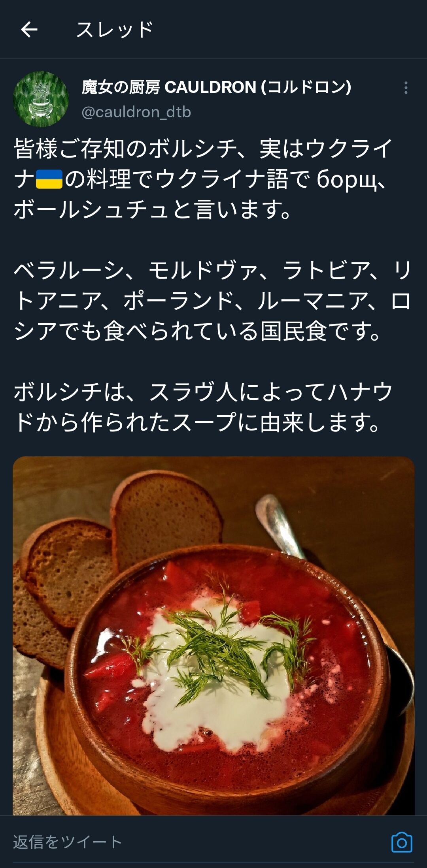Tap the camera icon in reply bar
The height and width of the screenshot is (868, 427).
click(x=402, y=842)
